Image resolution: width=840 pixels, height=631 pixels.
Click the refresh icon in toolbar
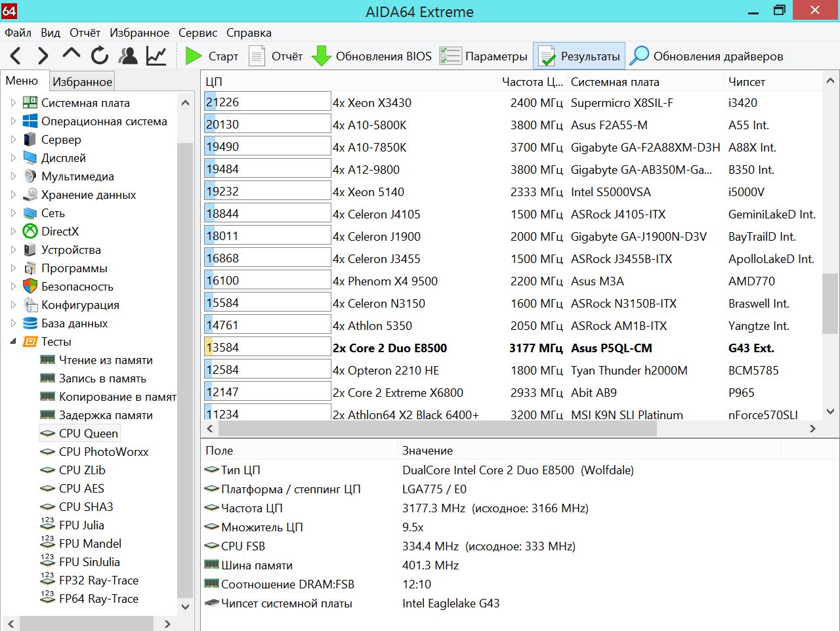point(100,56)
